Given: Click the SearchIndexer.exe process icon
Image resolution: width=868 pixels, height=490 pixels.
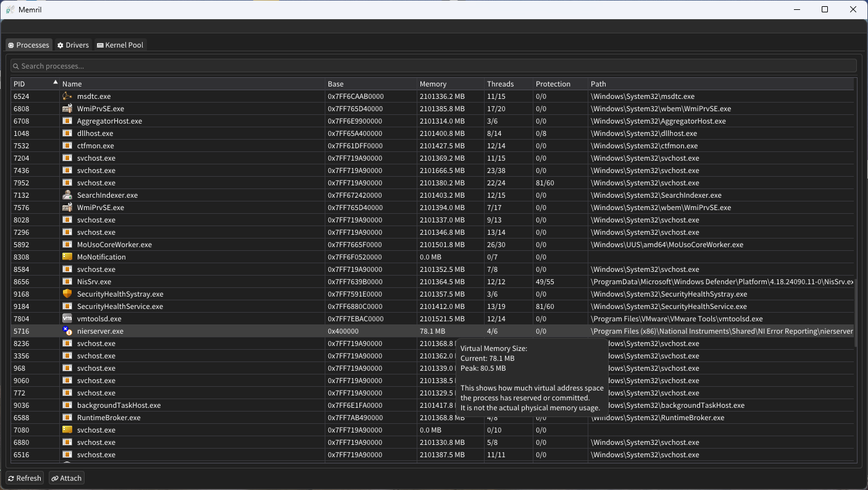Looking at the screenshot, I should 67,195.
